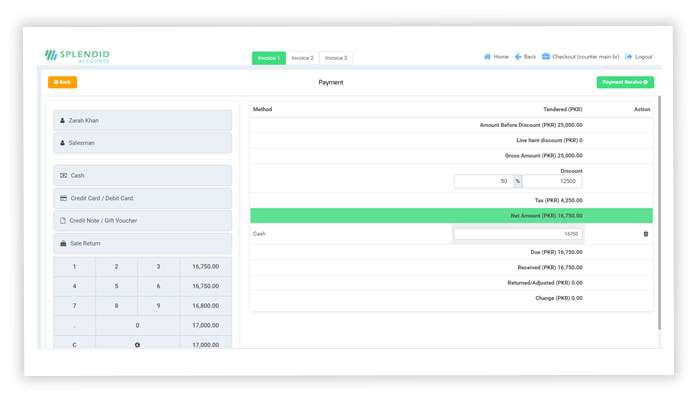Toggle the discount percent sign button

click(518, 181)
